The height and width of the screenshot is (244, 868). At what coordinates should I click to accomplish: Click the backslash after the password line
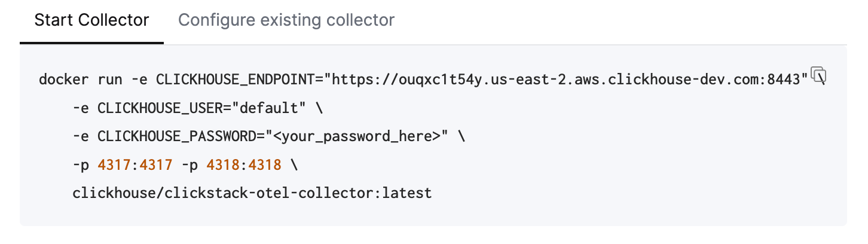[x=461, y=136]
